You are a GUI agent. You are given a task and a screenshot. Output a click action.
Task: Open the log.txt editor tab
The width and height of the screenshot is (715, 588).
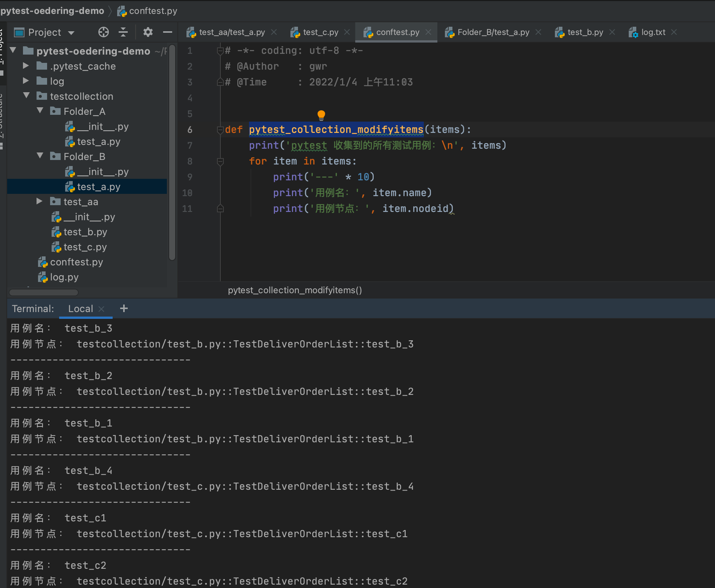click(653, 32)
